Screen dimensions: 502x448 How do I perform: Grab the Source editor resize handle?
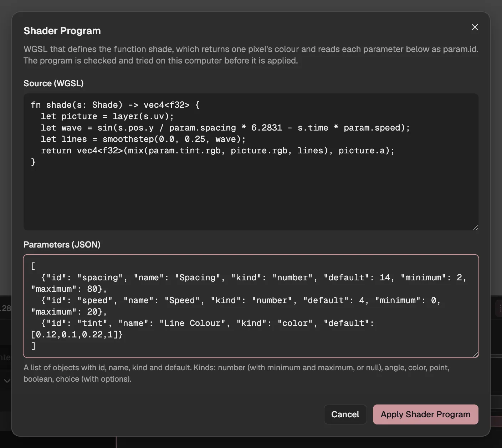(x=475, y=227)
